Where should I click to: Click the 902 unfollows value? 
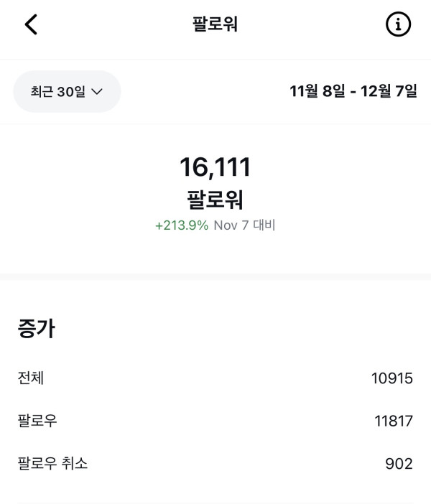tap(399, 464)
